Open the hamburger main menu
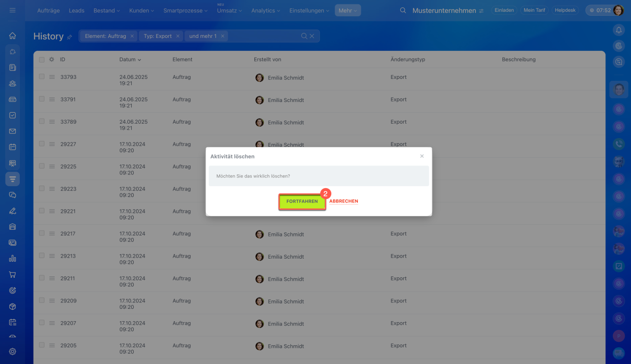The image size is (631, 364). [12, 10]
